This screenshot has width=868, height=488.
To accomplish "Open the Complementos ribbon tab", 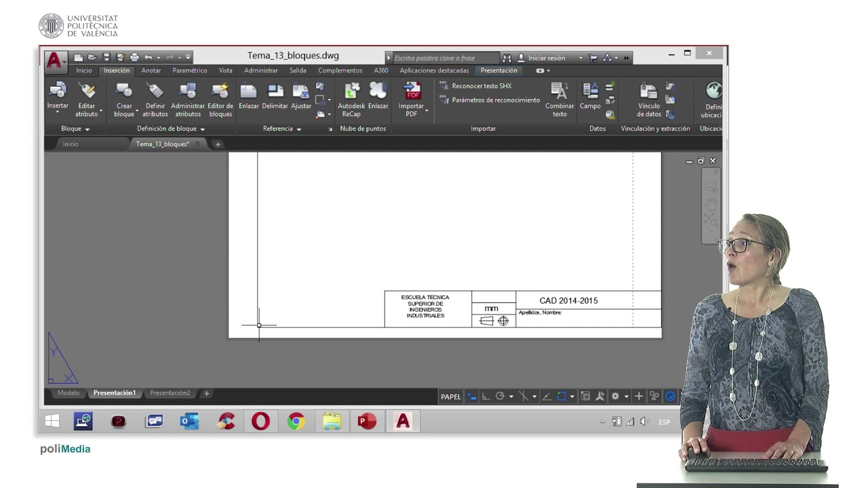I will [340, 70].
